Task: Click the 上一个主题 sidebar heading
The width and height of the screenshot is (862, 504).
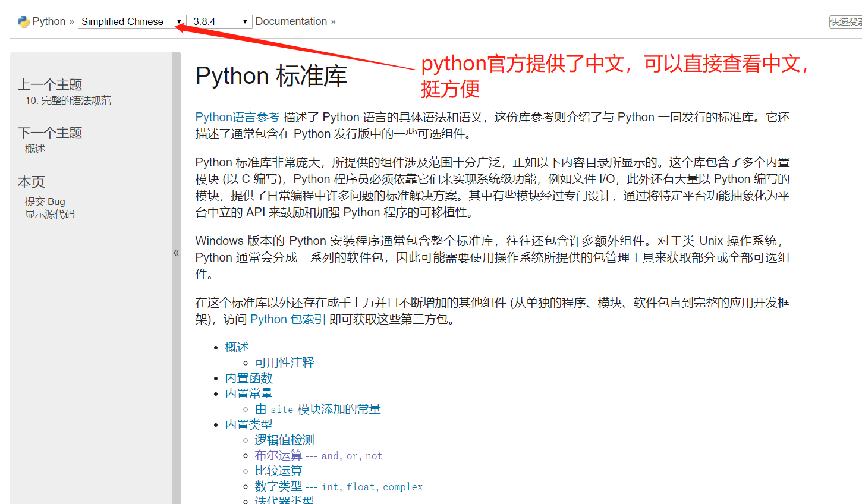Action: [50, 84]
